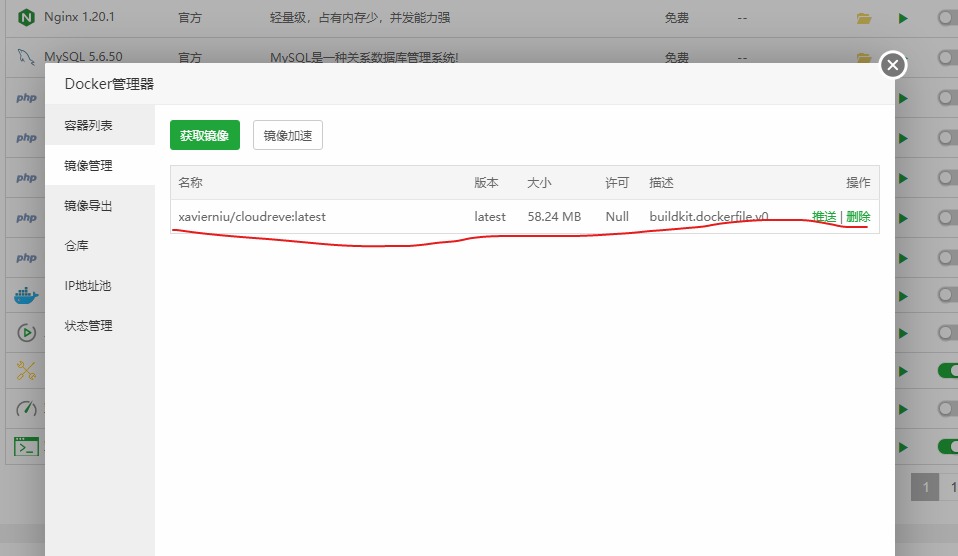Click the circular play icon in background list
Image resolution: width=958 pixels, height=556 pixels.
point(26,333)
